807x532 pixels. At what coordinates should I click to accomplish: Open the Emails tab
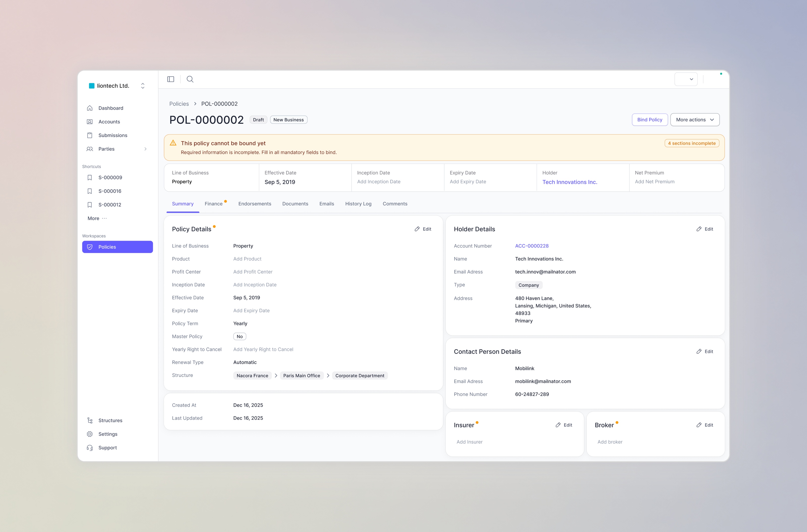click(x=327, y=203)
